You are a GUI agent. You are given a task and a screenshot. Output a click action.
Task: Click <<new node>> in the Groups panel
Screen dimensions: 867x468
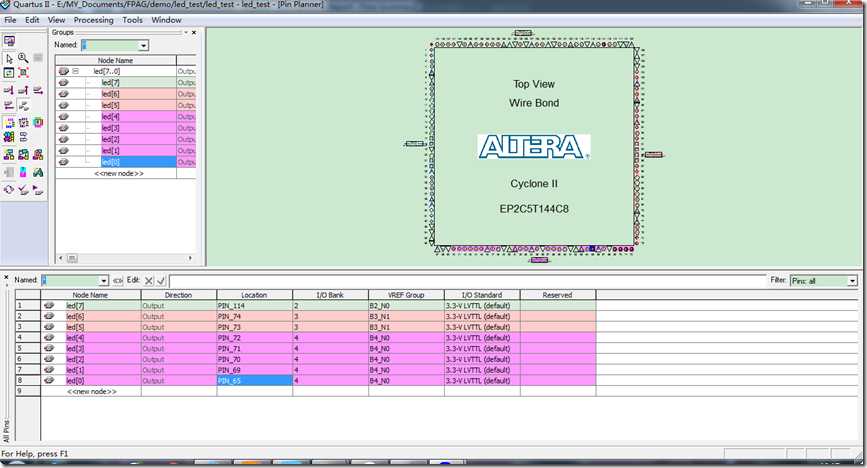pos(118,173)
